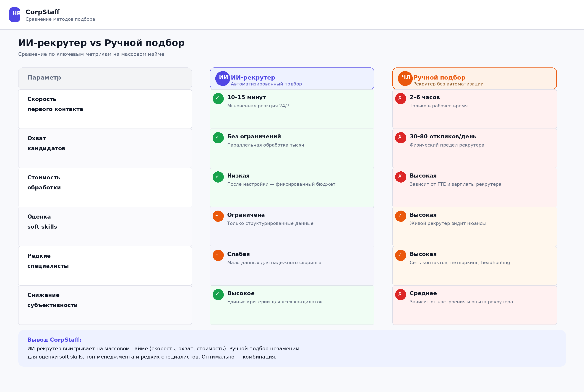The width and height of the screenshot is (584, 392).
Task: Select the Ручной подбор column header
Action: [x=474, y=78]
